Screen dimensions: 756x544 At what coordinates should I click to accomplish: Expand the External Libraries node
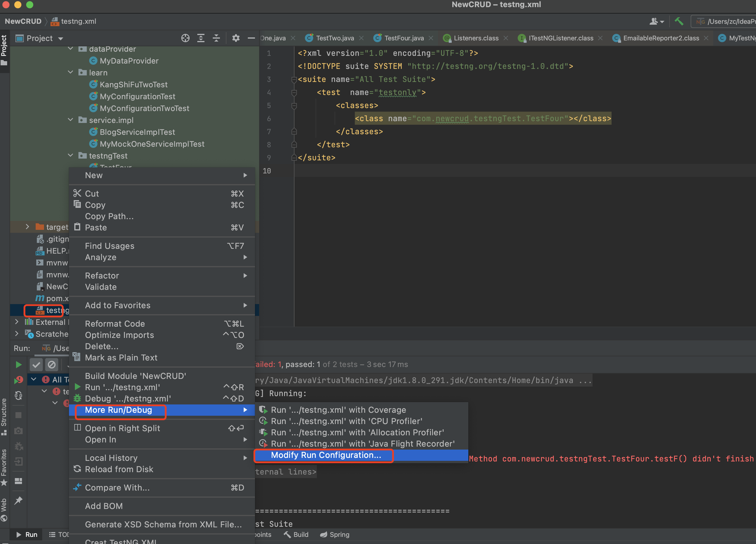pos(16,322)
